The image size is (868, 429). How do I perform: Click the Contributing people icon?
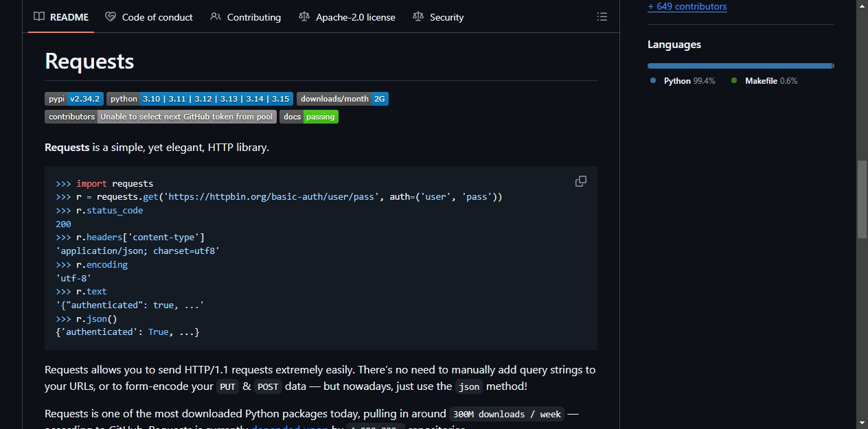click(x=216, y=17)
